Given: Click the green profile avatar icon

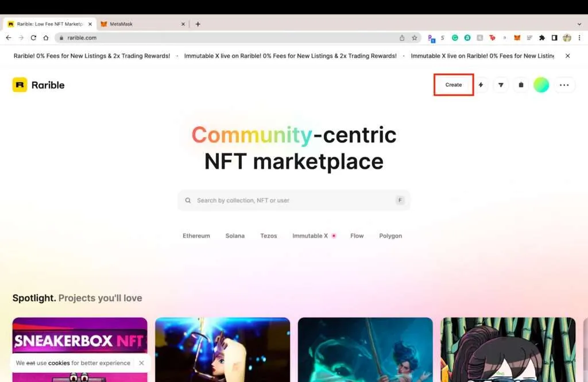Looking at the screenshot, I should [x=540, y=84].
